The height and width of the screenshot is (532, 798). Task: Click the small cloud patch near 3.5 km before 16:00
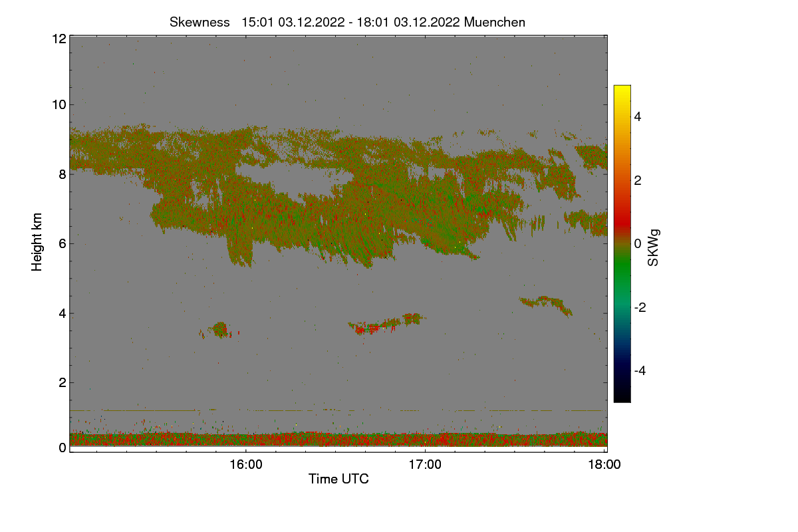219,330
